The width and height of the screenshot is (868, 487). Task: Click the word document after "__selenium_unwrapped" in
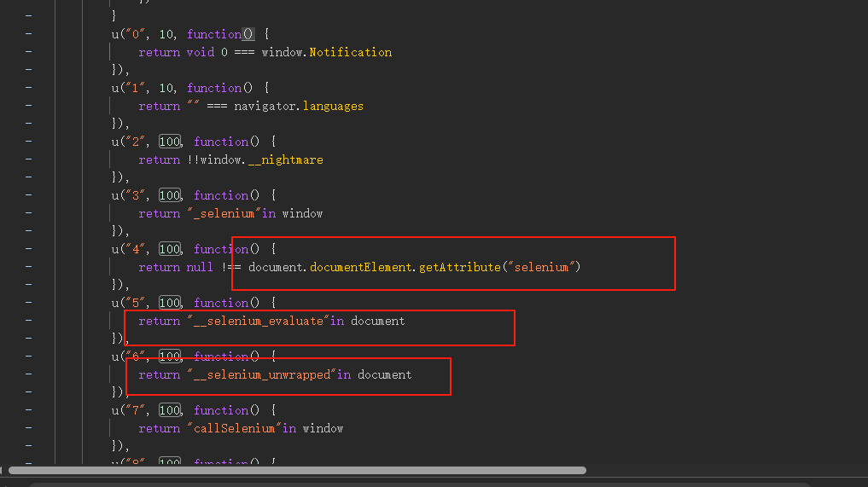385,374
